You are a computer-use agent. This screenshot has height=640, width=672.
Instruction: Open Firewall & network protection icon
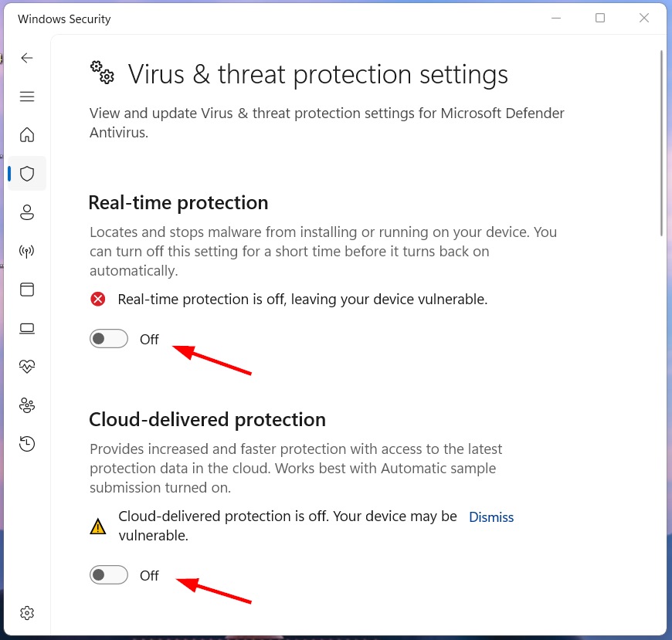[x=27, y=251]
